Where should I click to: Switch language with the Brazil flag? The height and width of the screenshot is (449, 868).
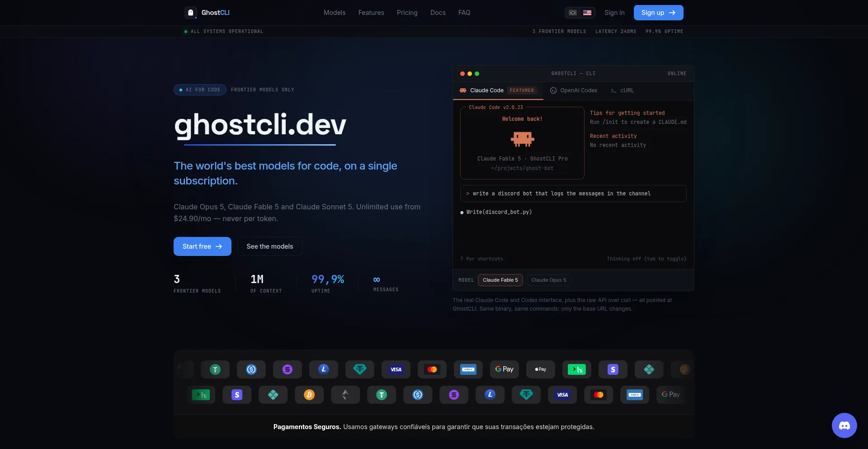(573, 13)
